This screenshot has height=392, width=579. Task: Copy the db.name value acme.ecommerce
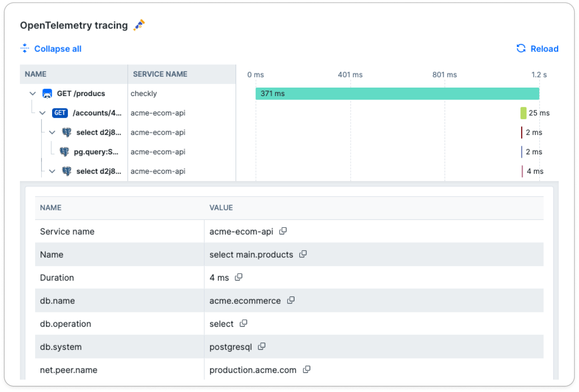pos(291,300)
